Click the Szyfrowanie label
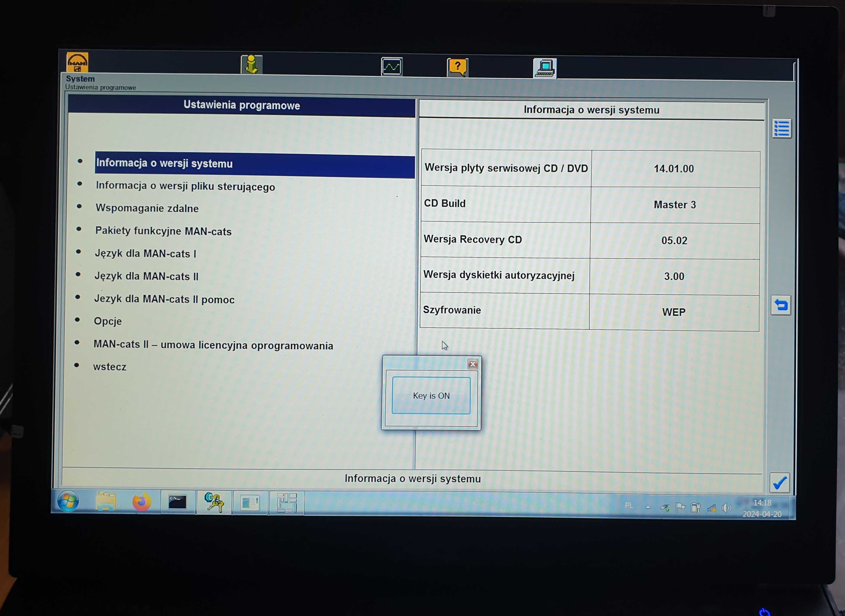Screen dimensions: 845x616 (452, 310)
